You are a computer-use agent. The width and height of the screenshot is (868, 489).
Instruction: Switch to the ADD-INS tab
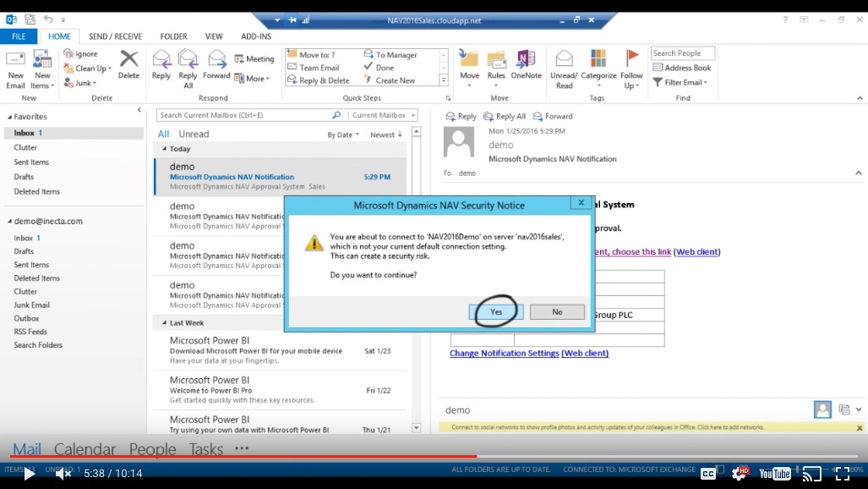pos(256,36)
